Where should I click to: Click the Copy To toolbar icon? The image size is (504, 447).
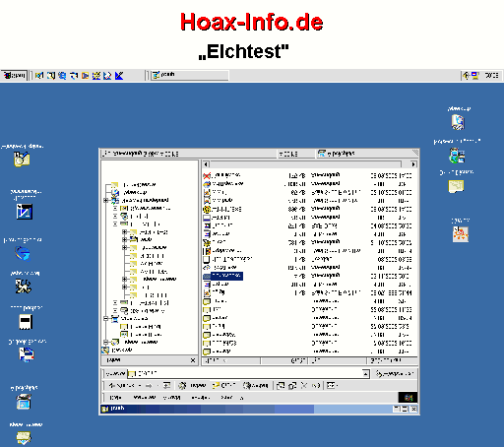(292, 386)
